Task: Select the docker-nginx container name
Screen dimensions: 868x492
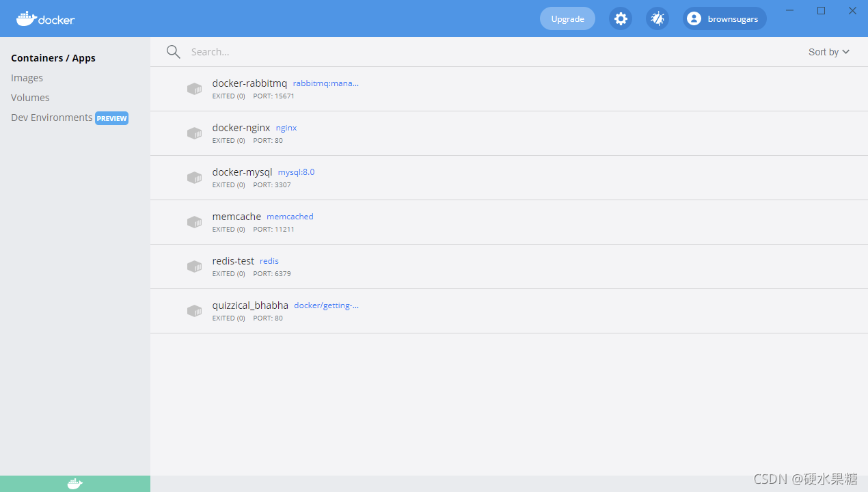Action: (241, 128)
